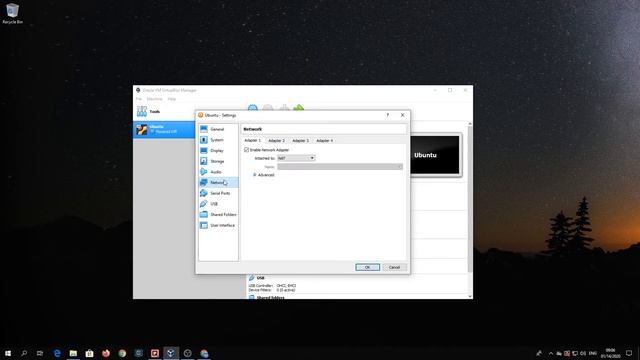This screenshot has height=360, width=640.
Task: Click the taskbar clock and date
Action: (x=610, y=353)
